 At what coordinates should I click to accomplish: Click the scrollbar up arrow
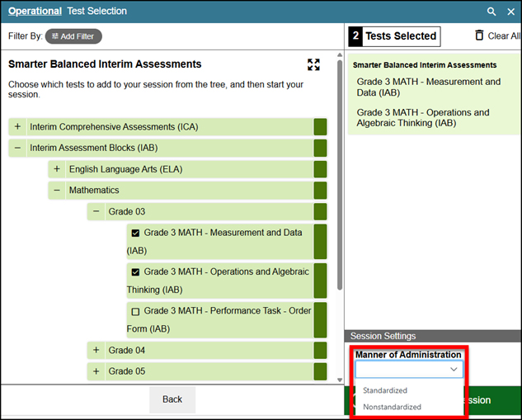pos(340,54)
